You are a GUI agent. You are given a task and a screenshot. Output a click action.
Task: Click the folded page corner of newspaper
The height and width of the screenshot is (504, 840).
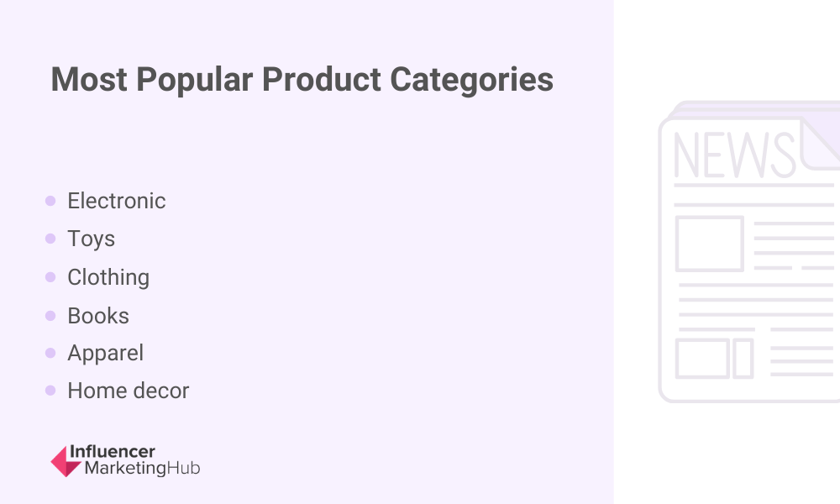tap(820, 143)
